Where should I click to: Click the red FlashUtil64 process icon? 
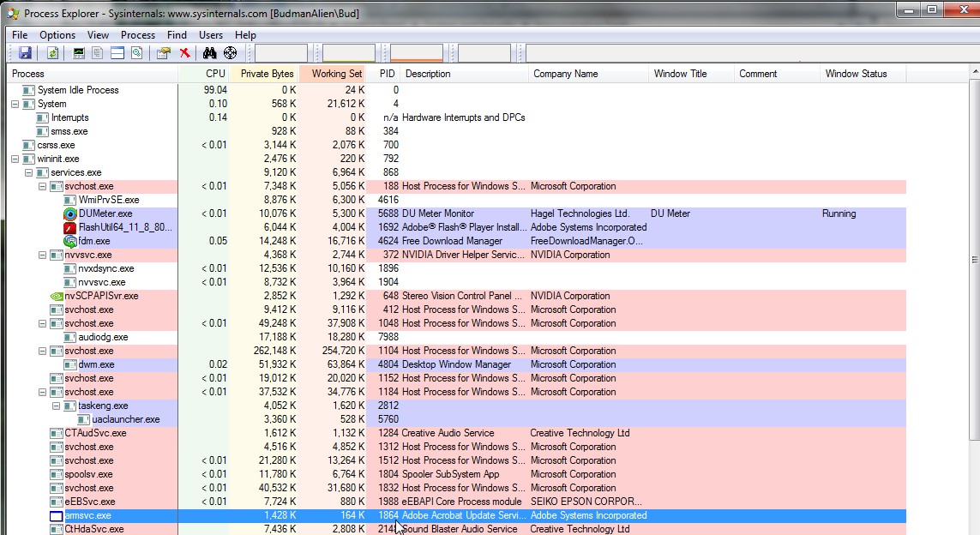tap(70, 227)
